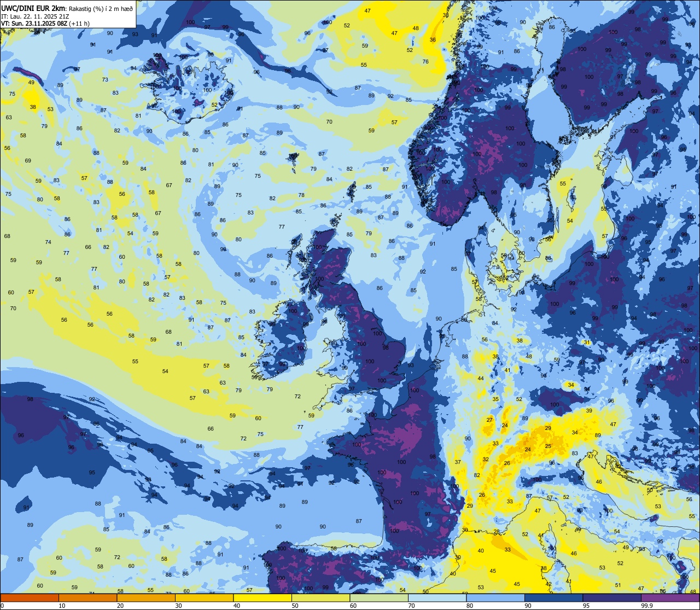Image resolution: width=700 pixels, height=610 pixels.
Task: Click humidity value "69" in the far-west Atlantic
Action: tap(28, 161)
